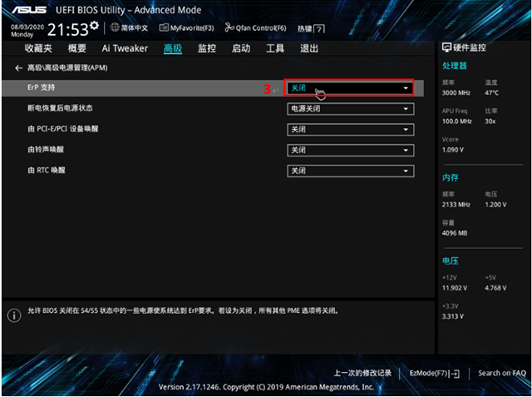Open the ErP support dropdown
The image size is (532, 397).
point(350,88)
